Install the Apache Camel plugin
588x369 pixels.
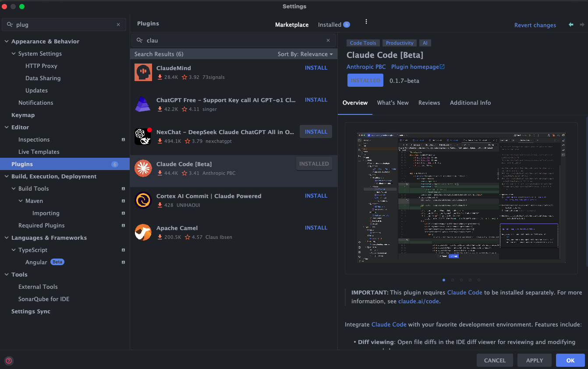[316, 228]
